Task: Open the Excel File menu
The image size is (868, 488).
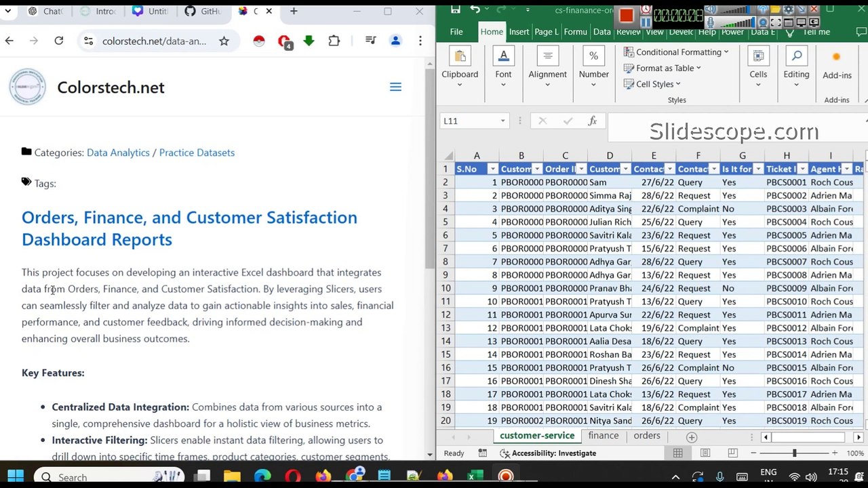Action: point(456,32)
